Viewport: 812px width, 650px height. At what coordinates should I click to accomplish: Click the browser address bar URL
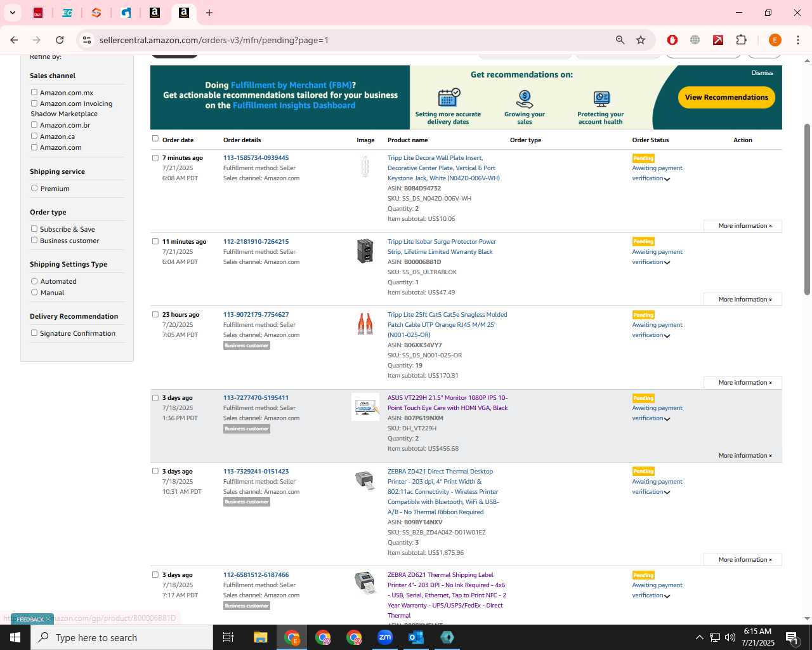[x=214, y=40]
